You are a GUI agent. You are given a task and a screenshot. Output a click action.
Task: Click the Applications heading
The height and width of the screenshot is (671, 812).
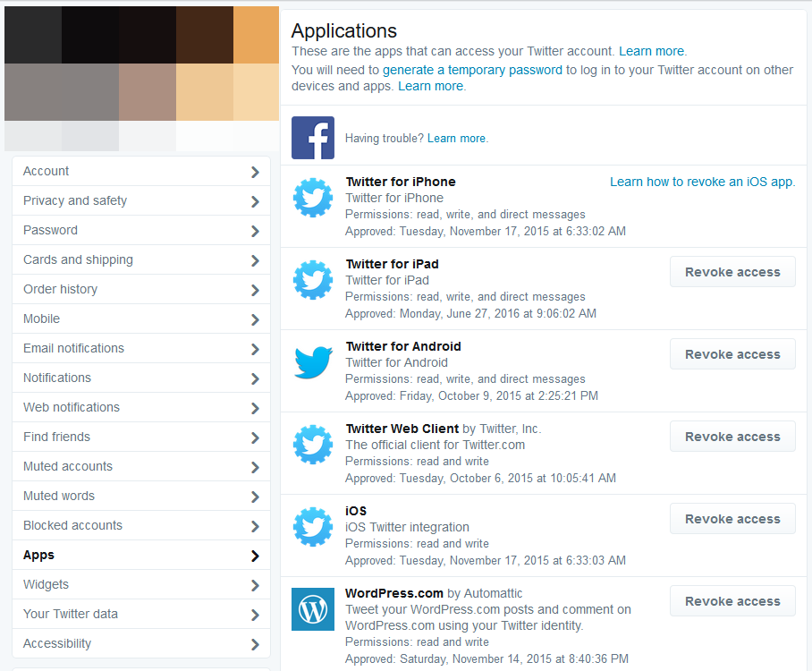[x=344, y=31]
